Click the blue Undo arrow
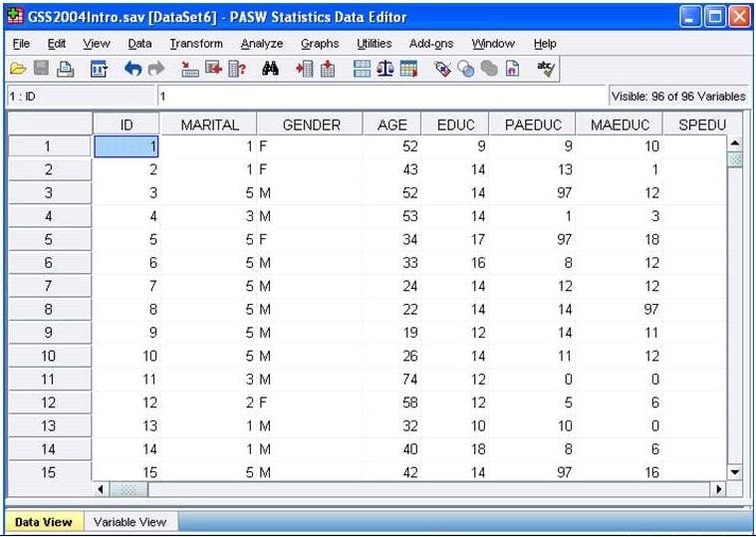 click(x=133, y=69)
